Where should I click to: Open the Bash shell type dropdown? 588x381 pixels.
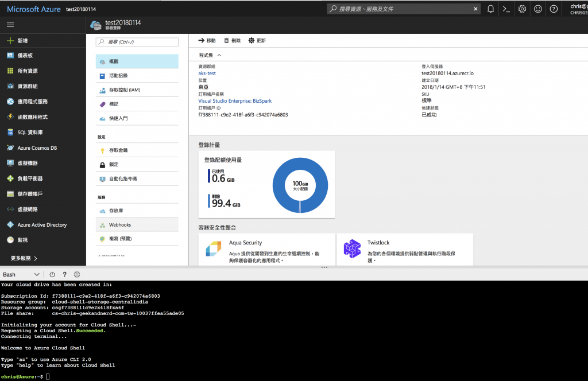21,275
